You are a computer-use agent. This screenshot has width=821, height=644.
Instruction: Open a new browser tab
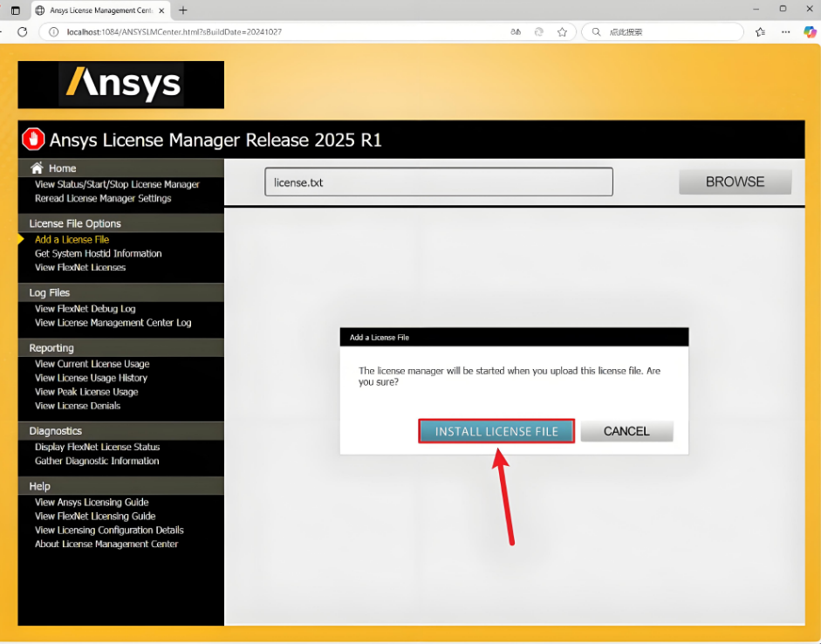click(x=182, y=10)
